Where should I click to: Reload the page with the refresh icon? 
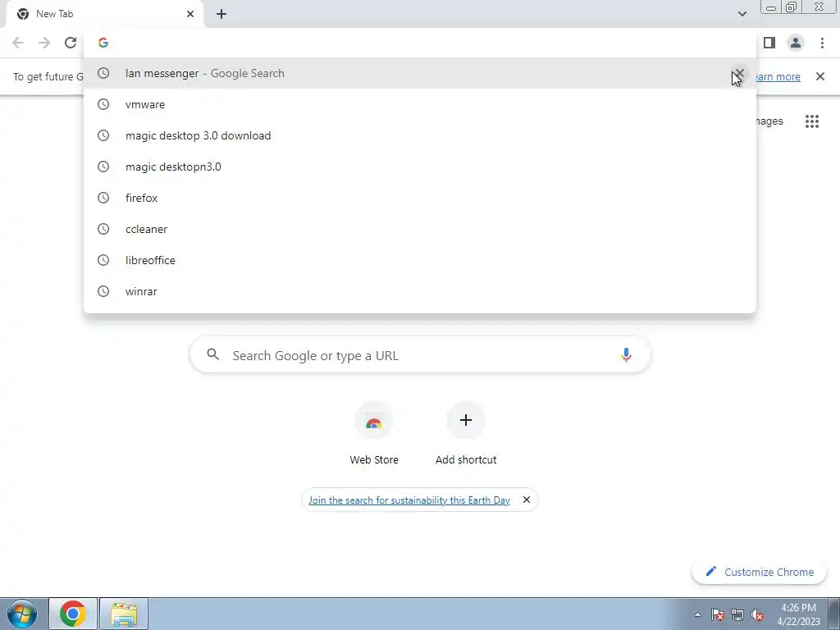pyautogui.click(x=71, y=43)
